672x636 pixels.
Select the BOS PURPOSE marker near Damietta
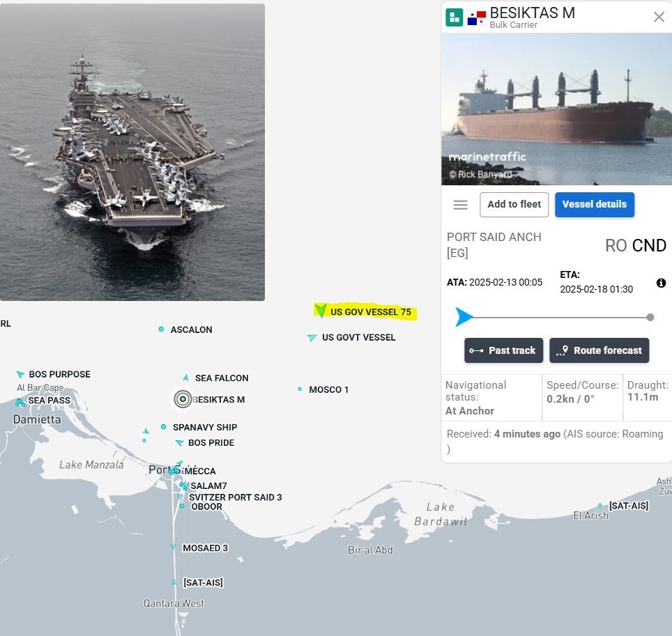coord(22,374)
